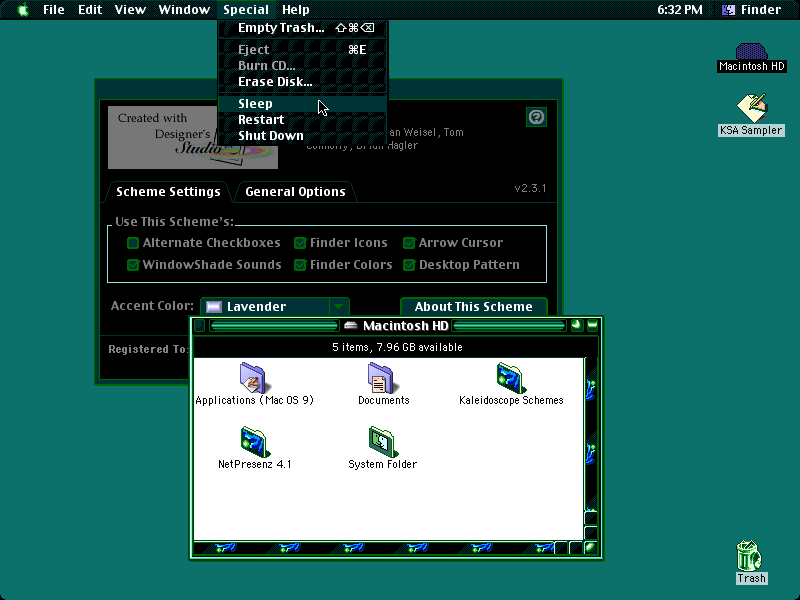This screenshot has width=800, height=600.
Task: Choose Restart from the Special menu
Action: click(x=303, y=119)
